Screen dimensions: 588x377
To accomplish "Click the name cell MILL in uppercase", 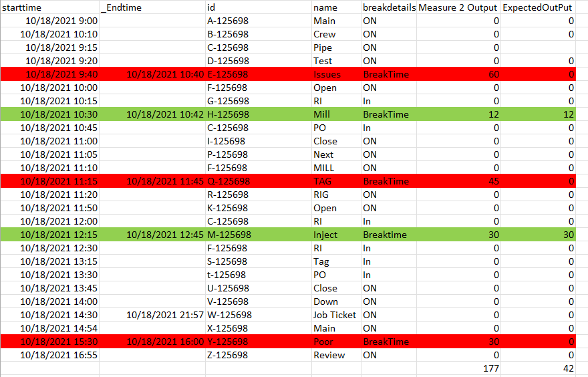I will click(336, 168).
